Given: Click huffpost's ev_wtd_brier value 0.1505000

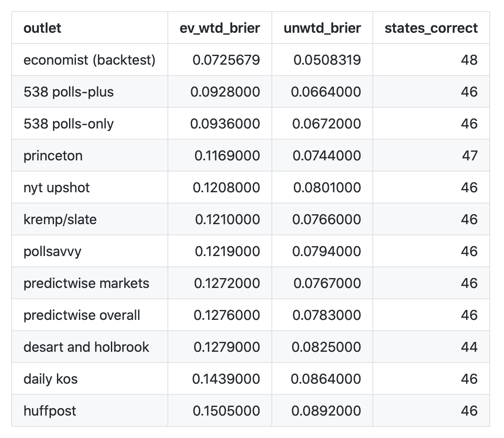Looking at the screenshot, I should [x=226, y=411].
